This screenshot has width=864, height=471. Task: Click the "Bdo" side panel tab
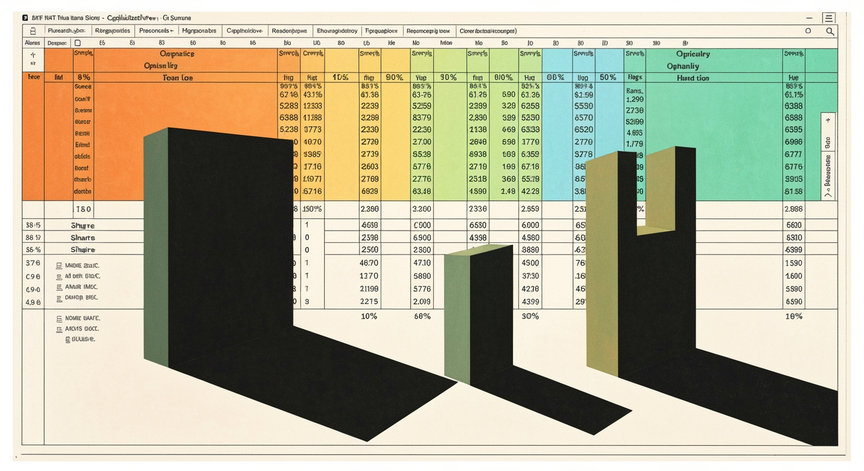(x=827, y=142)
